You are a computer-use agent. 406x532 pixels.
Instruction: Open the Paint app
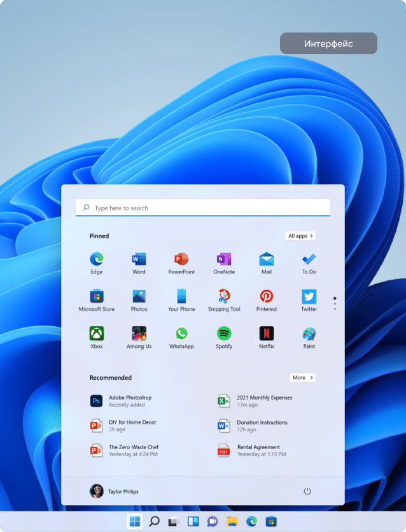[x=309, y=338]
